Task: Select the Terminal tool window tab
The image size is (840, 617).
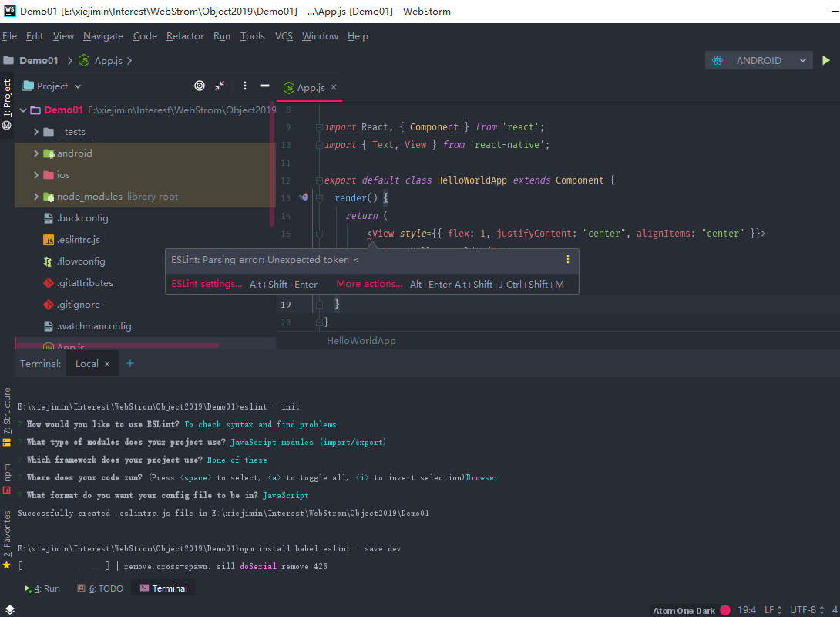Action: (163, 588)
